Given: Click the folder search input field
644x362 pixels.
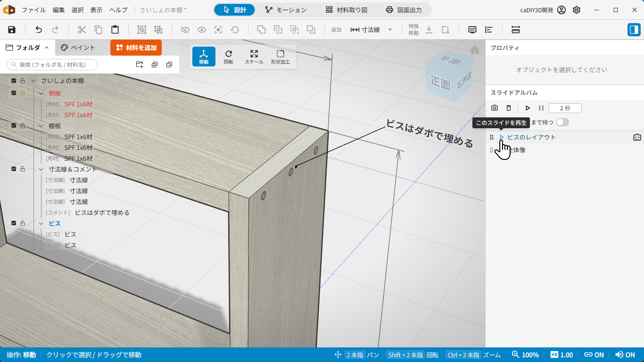Looking at the screenshot, I should point(52,65).
